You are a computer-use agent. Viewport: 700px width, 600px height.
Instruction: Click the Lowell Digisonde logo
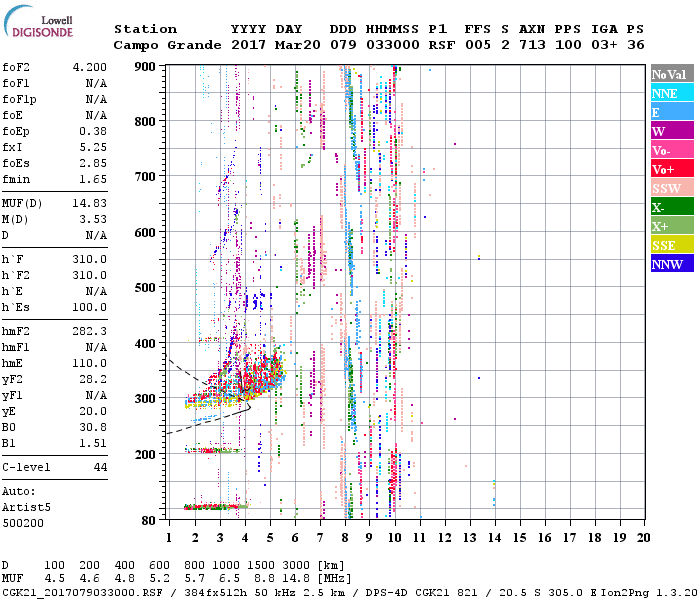(38, 22)
